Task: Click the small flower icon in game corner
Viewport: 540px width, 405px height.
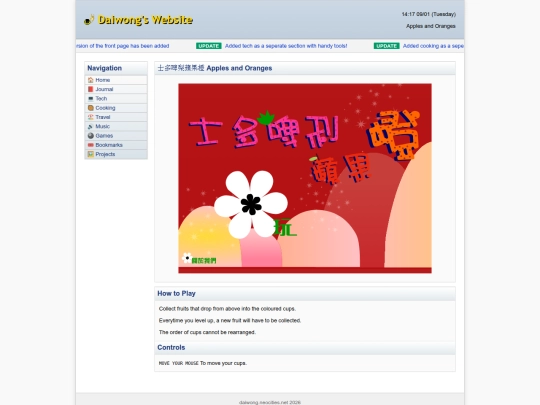Action: 186,258
